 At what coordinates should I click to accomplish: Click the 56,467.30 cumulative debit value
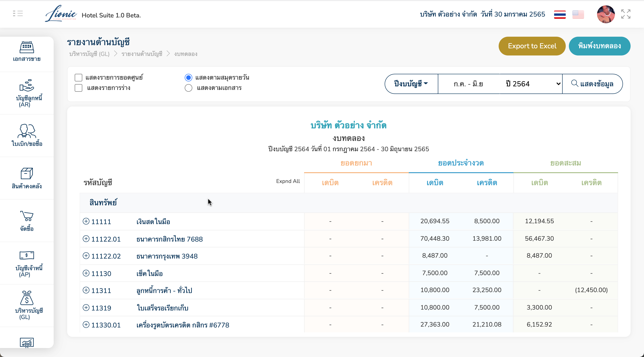(x=539, y=239)
